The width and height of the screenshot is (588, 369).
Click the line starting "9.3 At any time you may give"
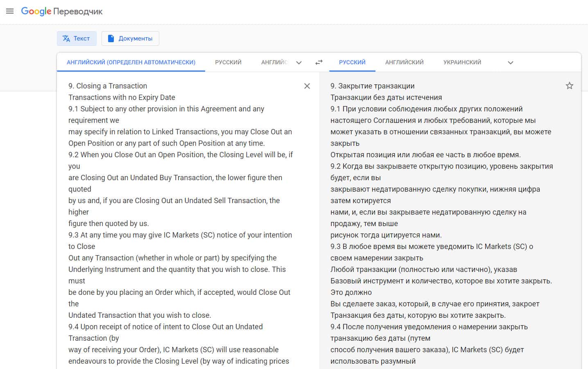point(180,235)
